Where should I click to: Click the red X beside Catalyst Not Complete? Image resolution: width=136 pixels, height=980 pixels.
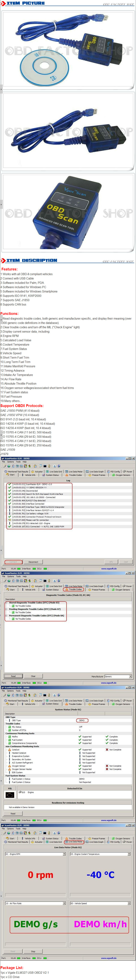click(x=107, y=749)
